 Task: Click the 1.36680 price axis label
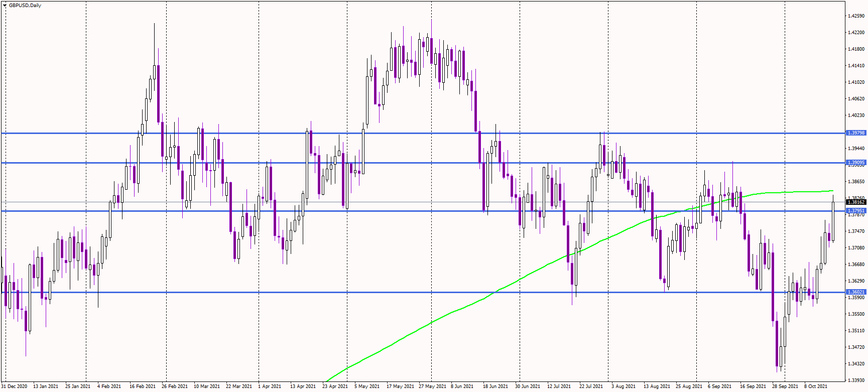(x=856, y=265)
